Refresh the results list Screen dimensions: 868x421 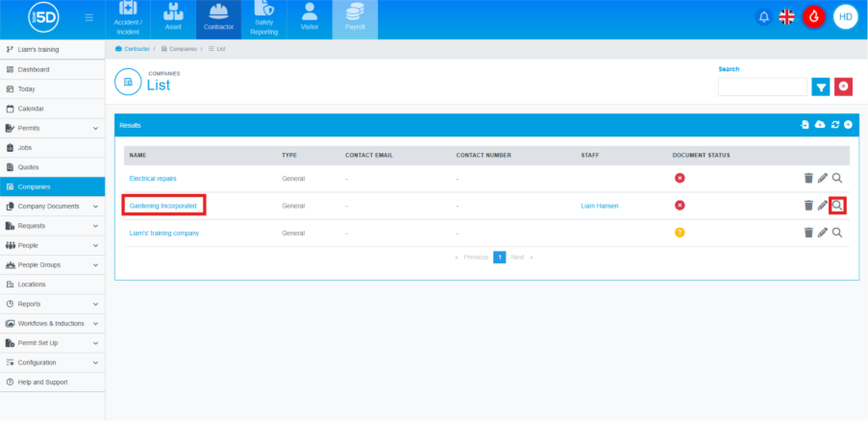pyautogui.click(x=834, y=125)
